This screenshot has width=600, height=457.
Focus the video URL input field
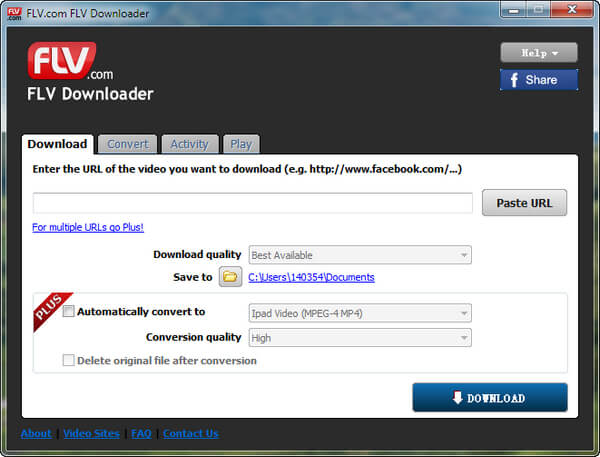[x=253, y=203]
